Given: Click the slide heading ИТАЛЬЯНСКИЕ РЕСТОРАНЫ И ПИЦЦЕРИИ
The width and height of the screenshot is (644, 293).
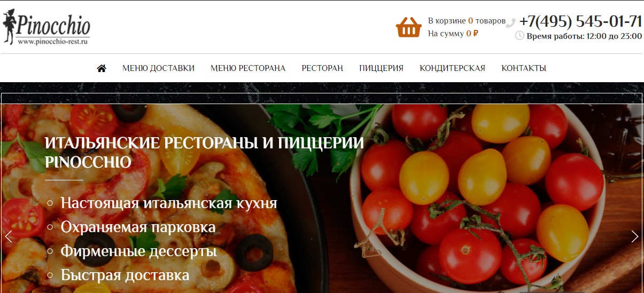Looking at the screenshot, I should 205,143.
